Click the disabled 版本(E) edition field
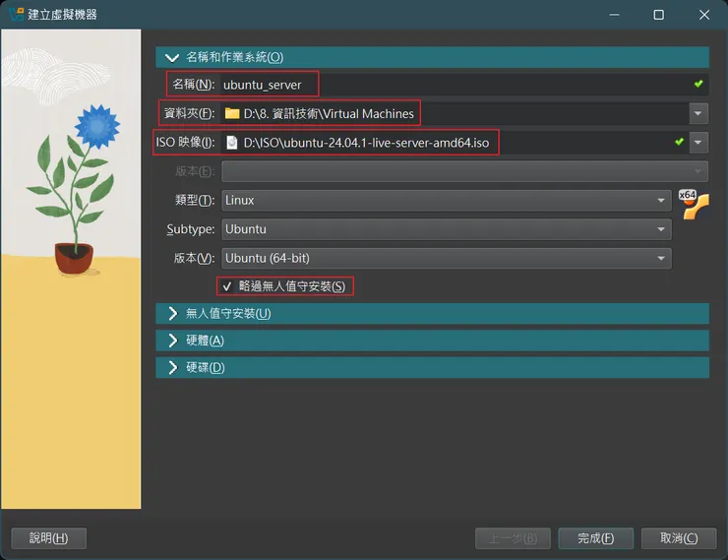Viewport: 728px width, 560px height. [x=464, y=171]
